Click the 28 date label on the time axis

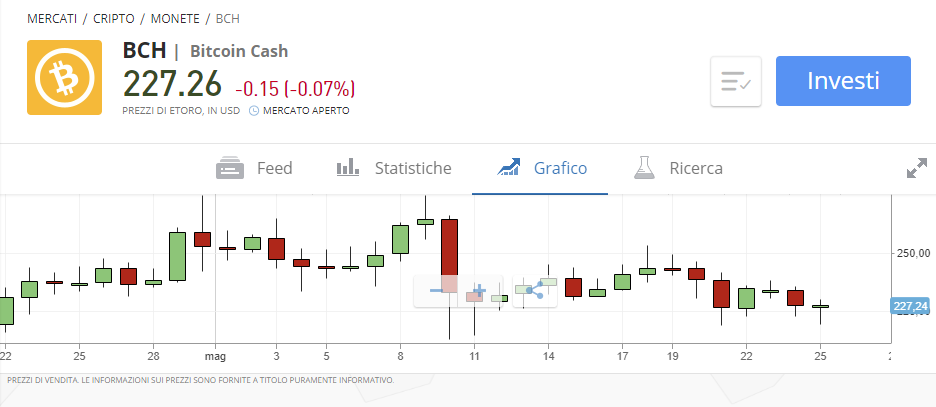tap(153, 356)
